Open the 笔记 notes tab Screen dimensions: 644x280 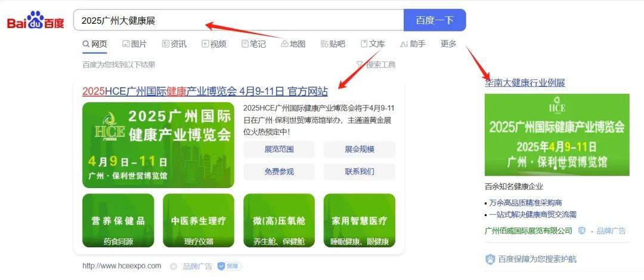coord(253,44)
